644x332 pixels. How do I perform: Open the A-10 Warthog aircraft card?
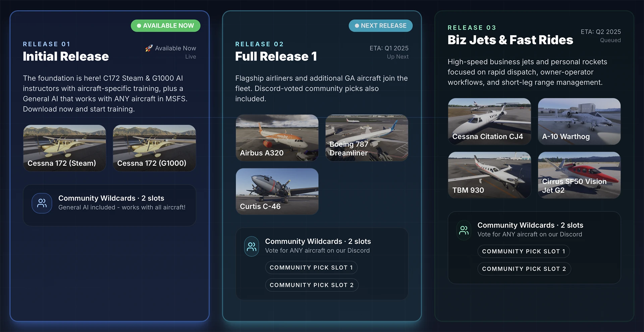(x=579, y=121)
